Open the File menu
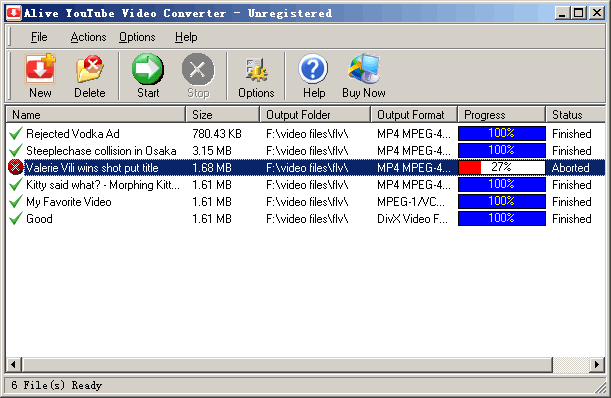The height and width of the screenshot is (398, 611). tap(39, 37)
